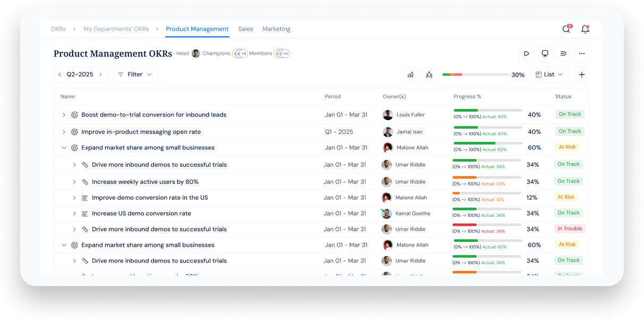Click Jamal Isac's avatar
Image resolution: width=644 pixels, height=320 pixels.
point(388,132)
